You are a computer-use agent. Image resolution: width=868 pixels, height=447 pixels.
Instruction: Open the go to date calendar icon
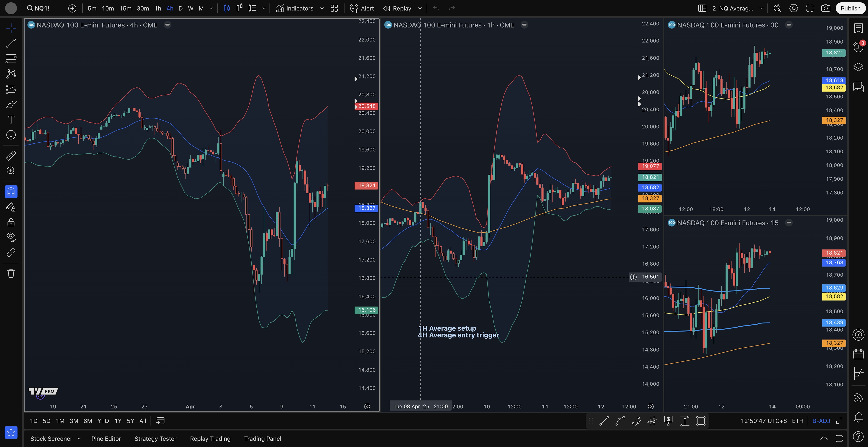(x=160, y=421)
